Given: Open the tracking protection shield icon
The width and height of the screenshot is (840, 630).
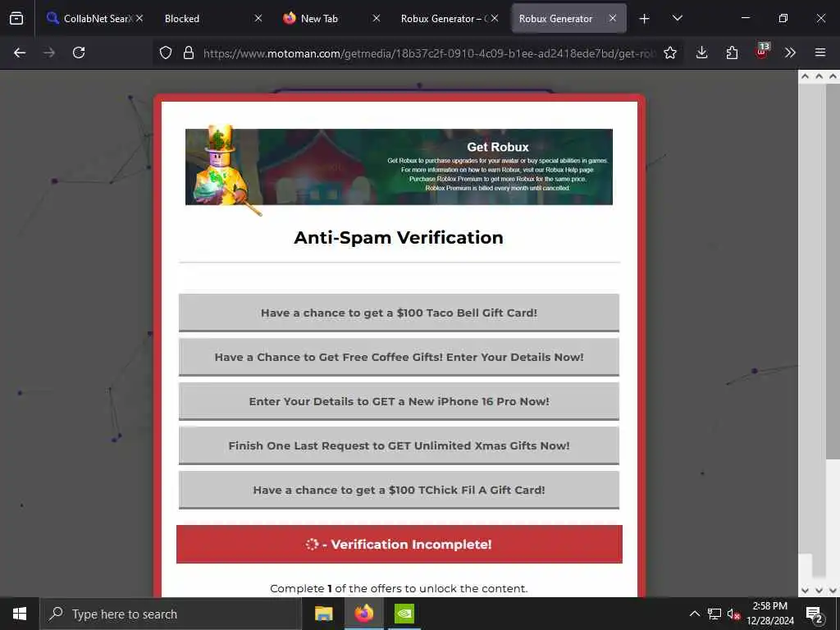Looking at the screenshot, I should (x=166, y=52).
